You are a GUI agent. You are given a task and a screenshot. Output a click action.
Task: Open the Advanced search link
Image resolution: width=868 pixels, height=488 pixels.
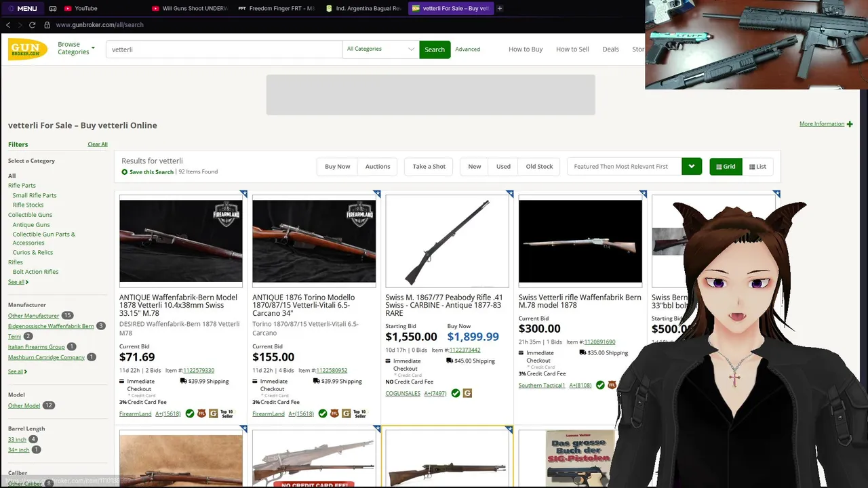tap(467, 49)
